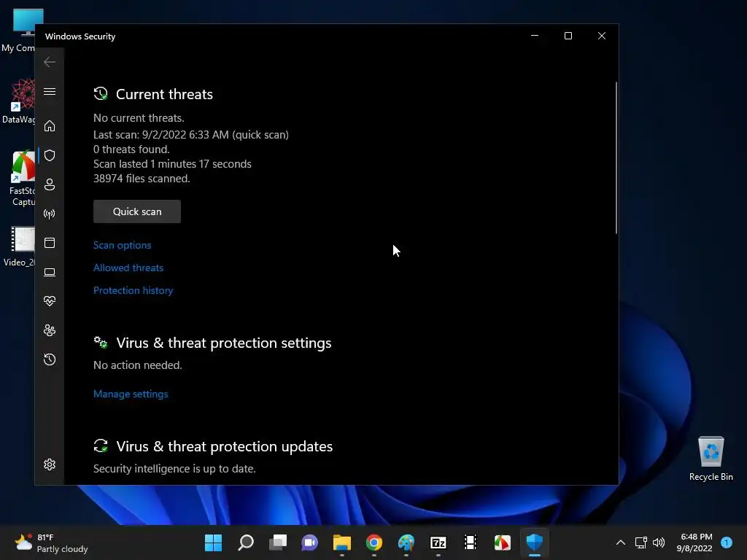
Task: Select the My Computer desktop icon
Action: [19, 31]
